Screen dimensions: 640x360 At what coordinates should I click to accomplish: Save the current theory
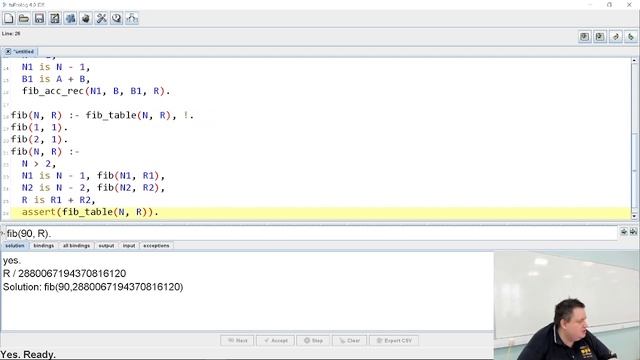click(x=40, y=18)
